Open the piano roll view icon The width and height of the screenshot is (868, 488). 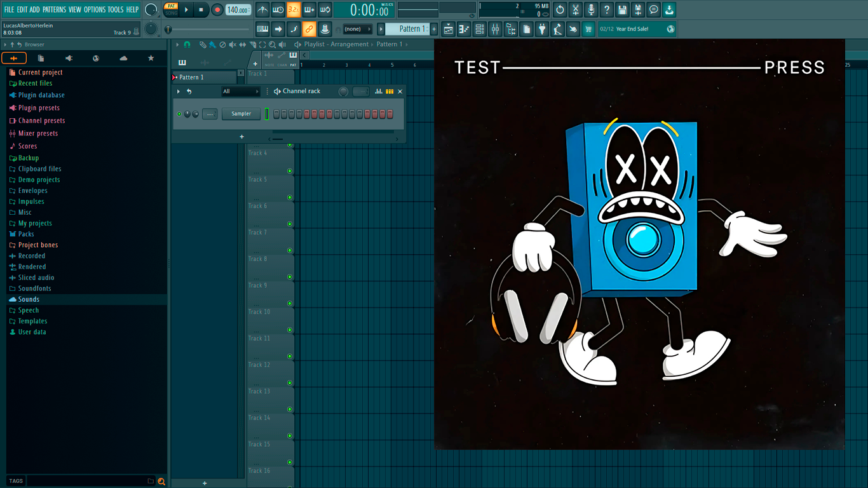(464, 29)
